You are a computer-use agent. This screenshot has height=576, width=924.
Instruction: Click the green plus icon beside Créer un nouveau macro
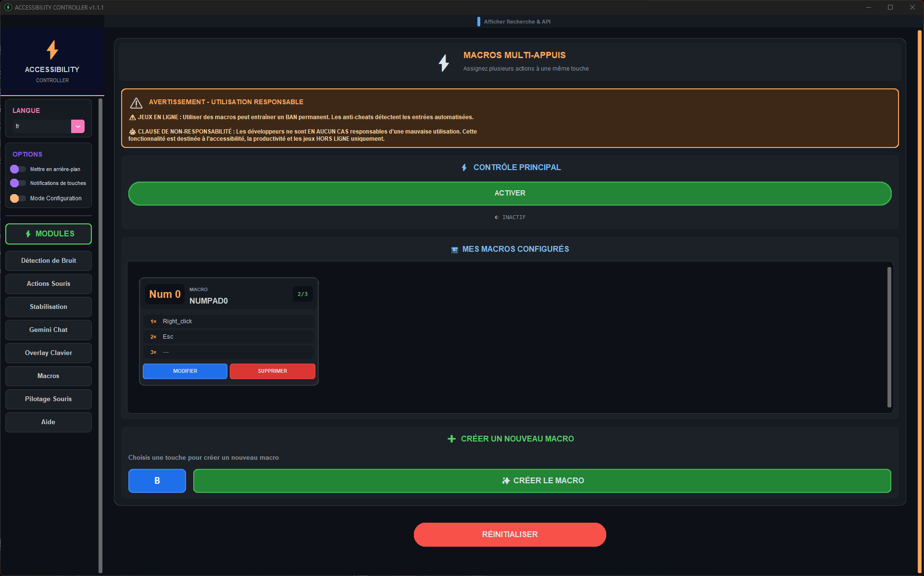[x=451, y=439]
